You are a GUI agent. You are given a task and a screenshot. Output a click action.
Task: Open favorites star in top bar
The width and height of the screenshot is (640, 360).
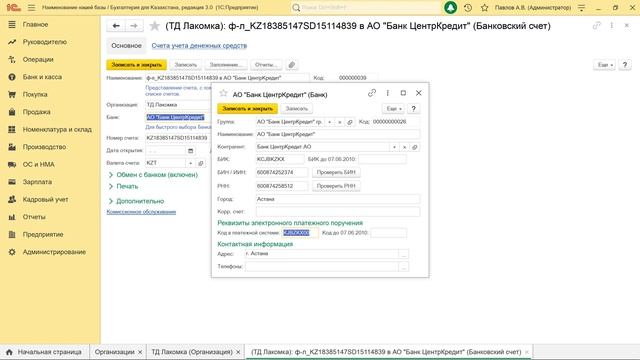pos(484,7)
